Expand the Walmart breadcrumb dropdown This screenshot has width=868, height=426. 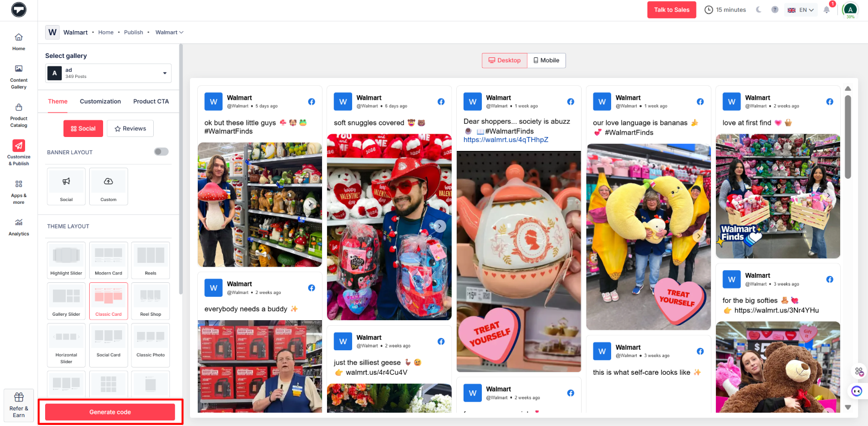(169, 32)
